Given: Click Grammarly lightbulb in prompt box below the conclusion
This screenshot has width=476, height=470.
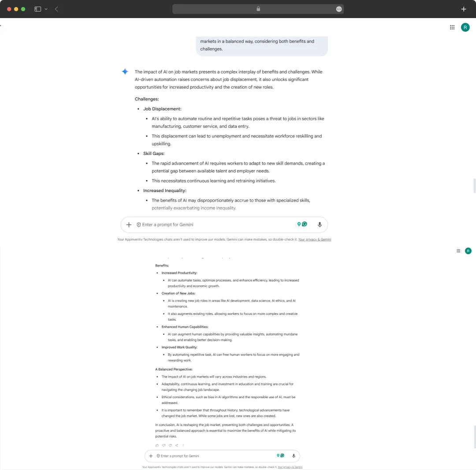Looking at the screenshot, I should tap(278, 455).
